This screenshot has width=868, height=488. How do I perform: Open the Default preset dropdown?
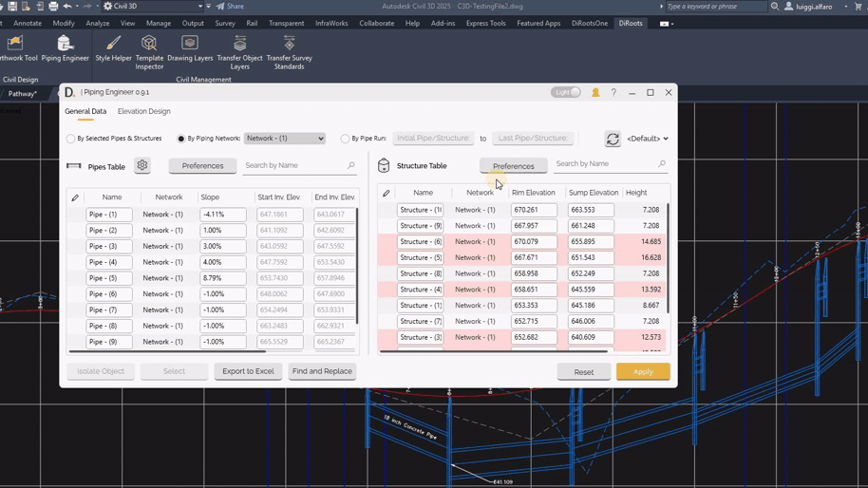coord(648,139)
